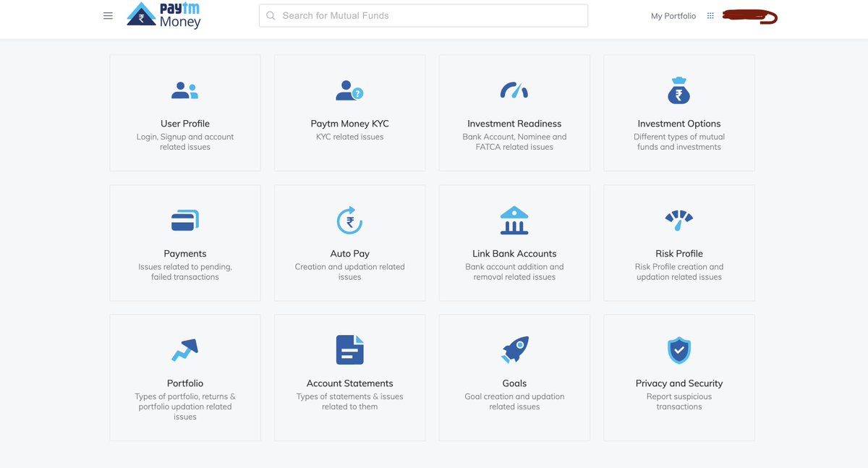868x468 pixels.
Task: Open the Paytm Money KYC title
Action: (x=350, y=124)
